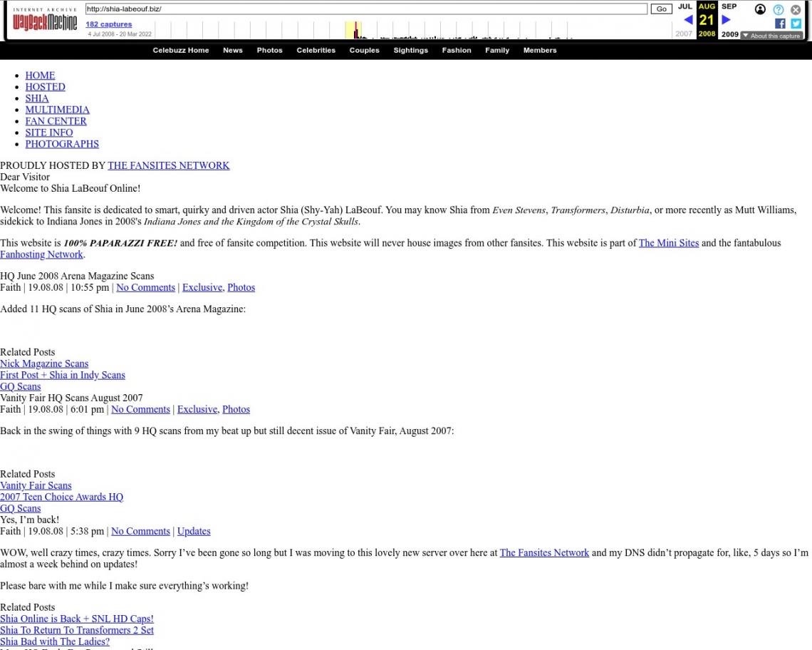Select SEP month in timeline
Image resolution: width=812 pixels, height=650 pixels.
tap(729, 6)
